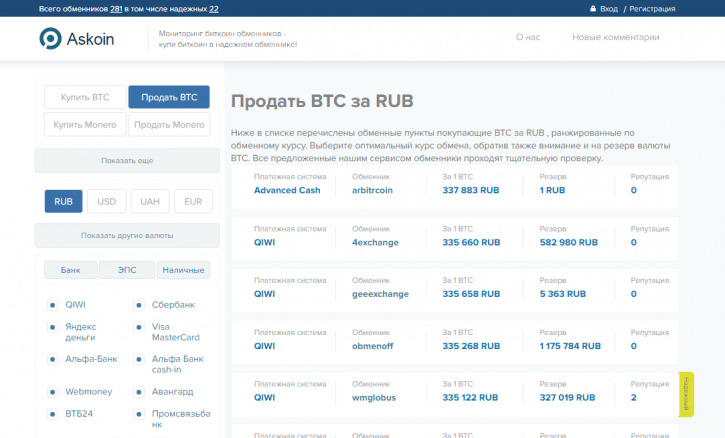Screen dimensions: 725x438
Task: Select the EUR currency button
Action: point(193,202)
